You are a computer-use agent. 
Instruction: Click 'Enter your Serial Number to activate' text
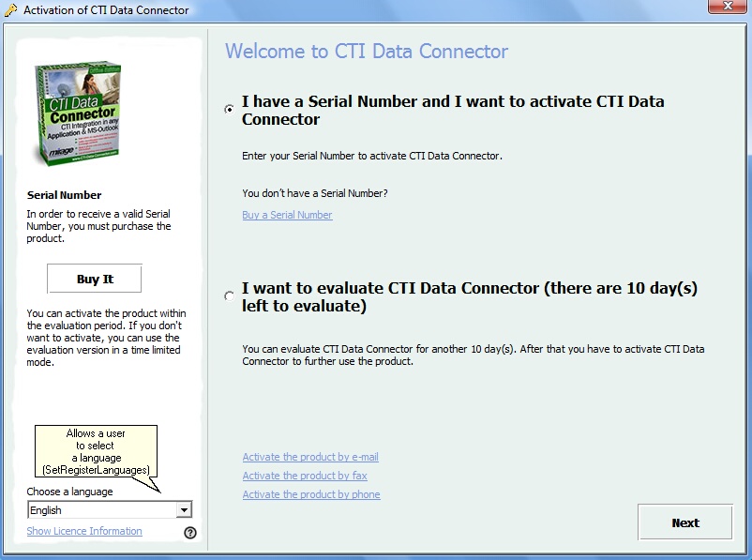coord(372,156)
